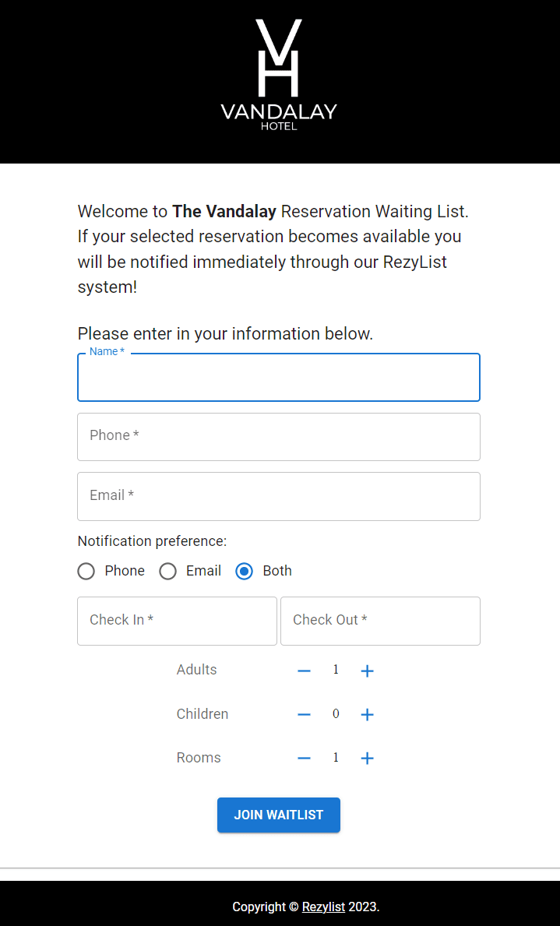Increase the Children count with plus icon

368,714
